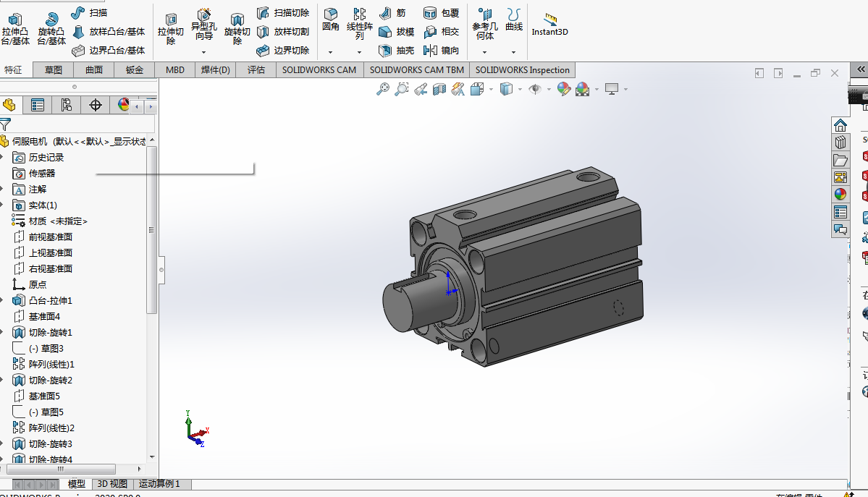868x497 pixels.
Task: Choose the Lofted Boss/Base (放样凸台/基体) feature
Action: click(x=109, y=32)
